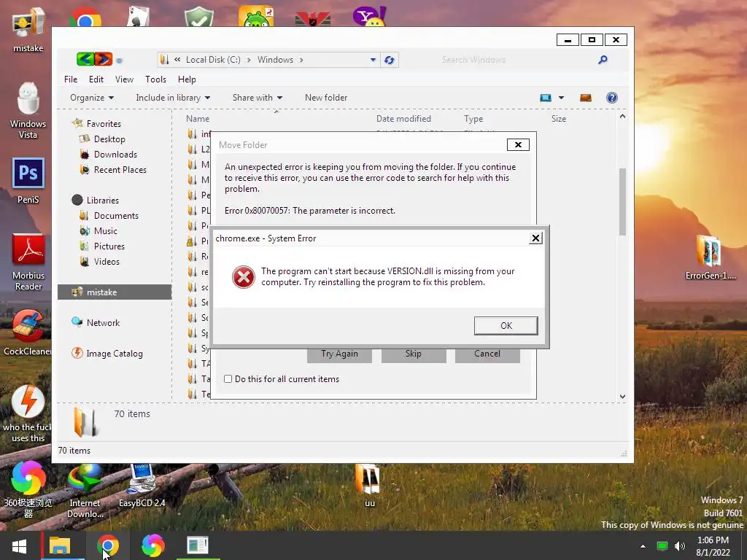The height and width of the screenshot is (560, 747).
Task: Toggle the preview pane icon
Action: coord(586,98)
